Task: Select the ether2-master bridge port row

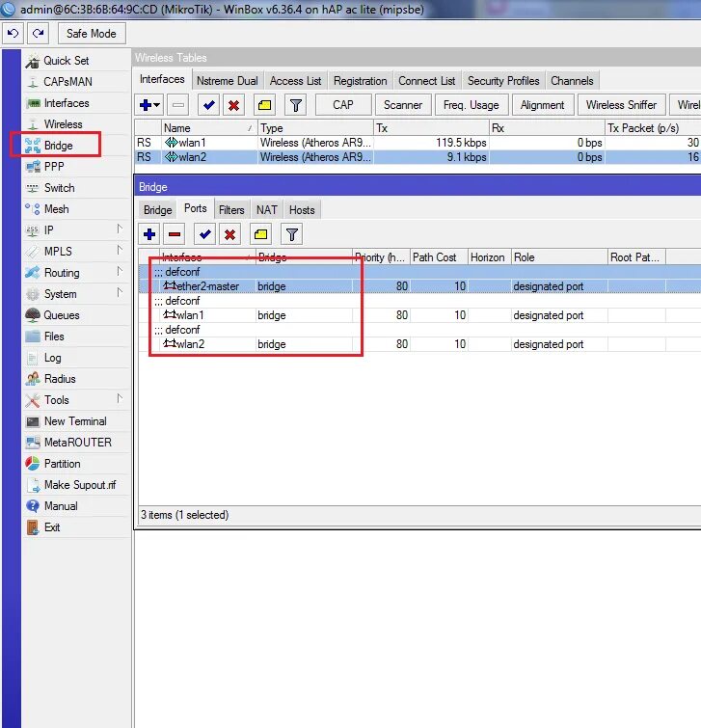Action: 420,286
